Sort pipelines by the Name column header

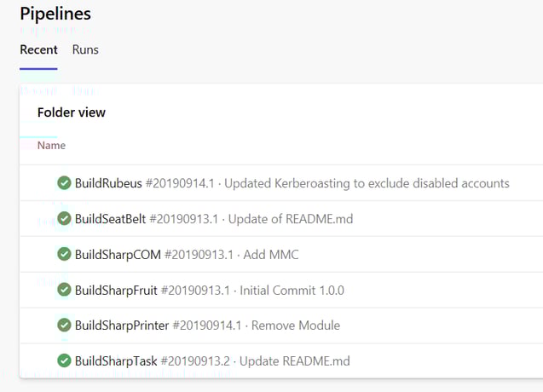[51, 146]
